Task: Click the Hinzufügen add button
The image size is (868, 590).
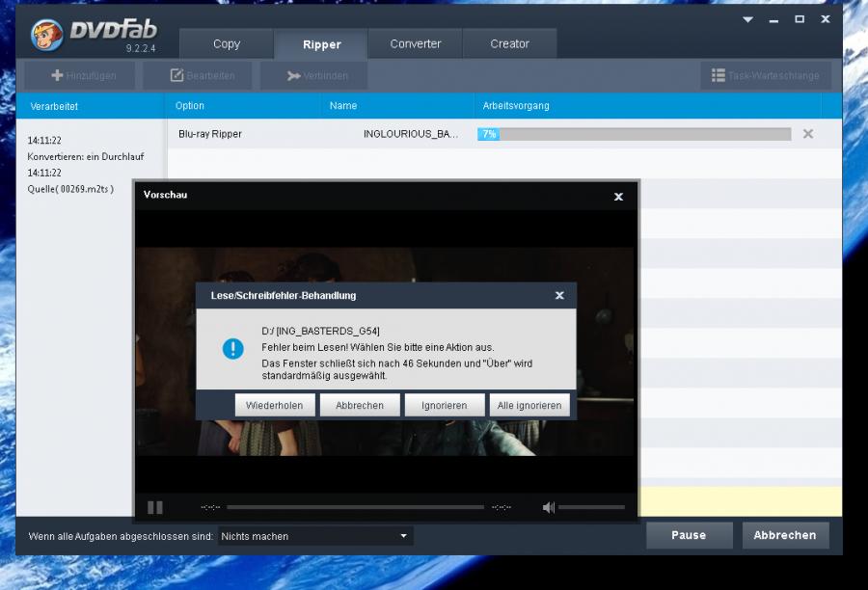Action: coord(80,75)
